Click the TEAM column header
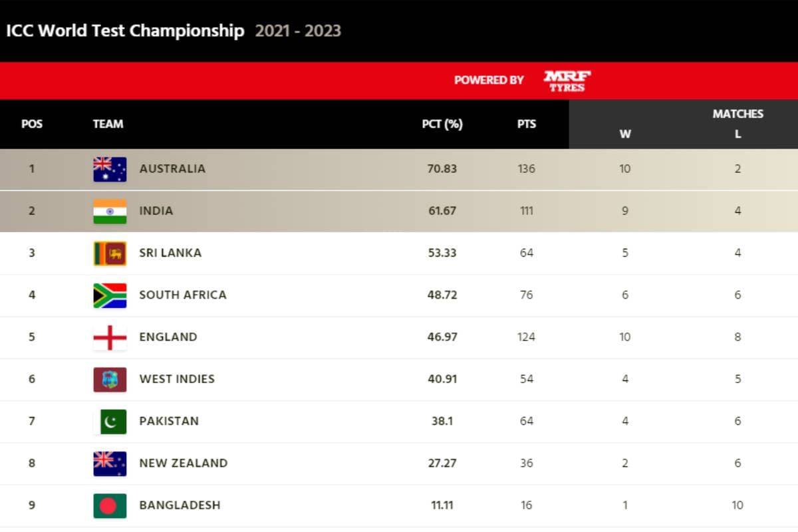The image size is (798, 532). [108, 124]
